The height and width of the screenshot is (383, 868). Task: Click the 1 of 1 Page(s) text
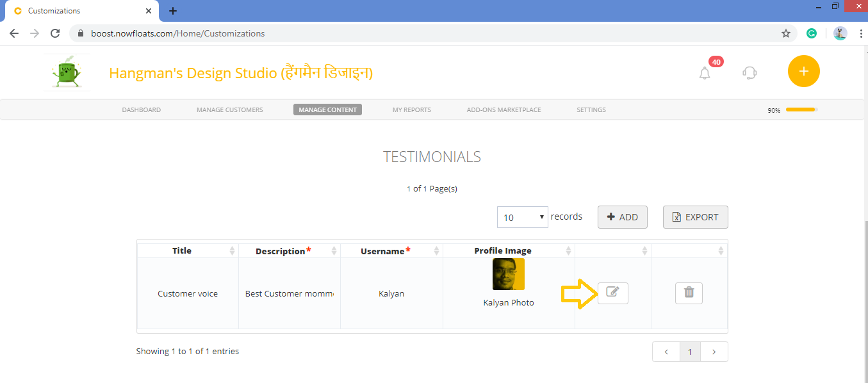click(x=432, y=188)
